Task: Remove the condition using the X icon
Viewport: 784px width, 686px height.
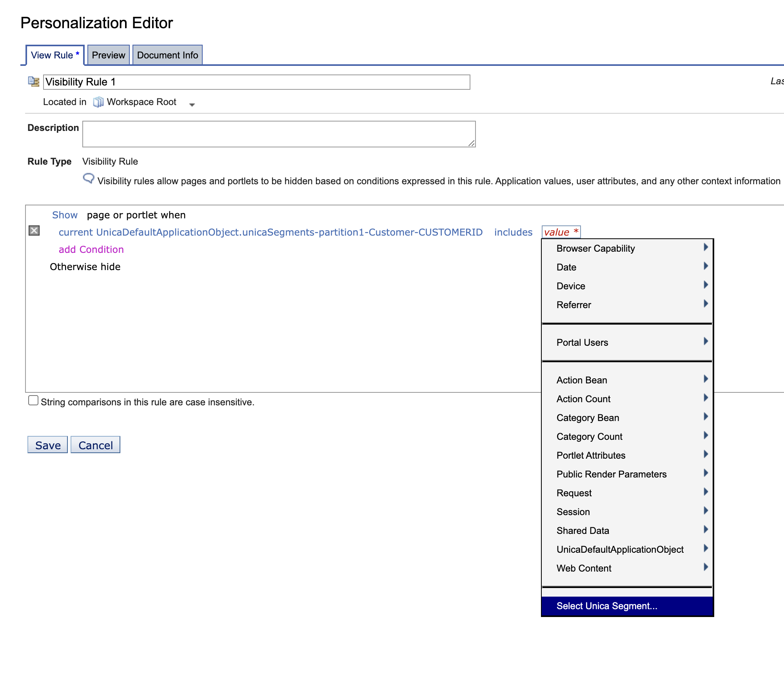Action: (x=34, y=231)
